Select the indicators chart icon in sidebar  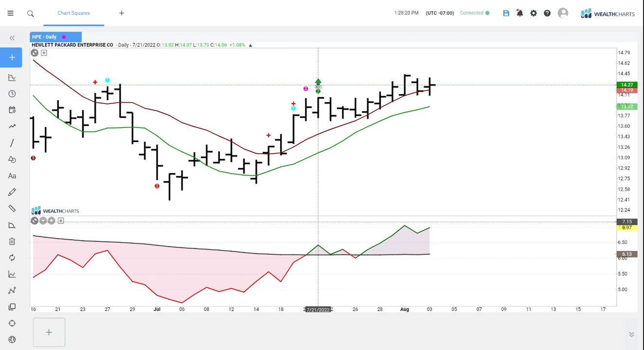[x=12, y=78]
